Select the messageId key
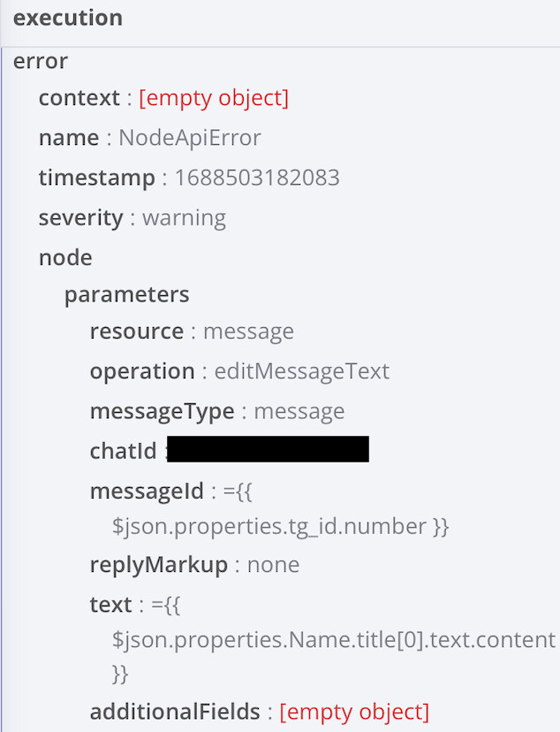 click(147, 490)
